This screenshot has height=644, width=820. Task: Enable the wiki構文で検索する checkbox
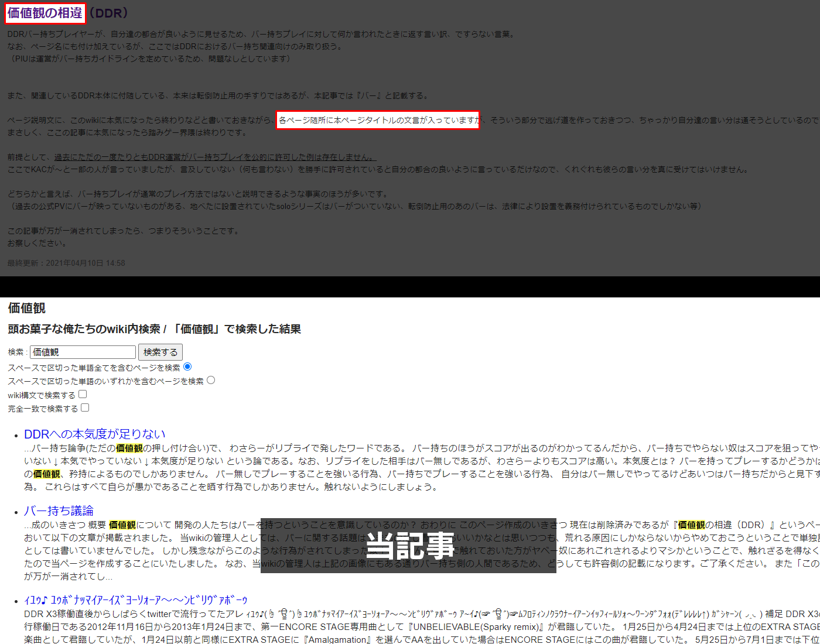[83, 394]
